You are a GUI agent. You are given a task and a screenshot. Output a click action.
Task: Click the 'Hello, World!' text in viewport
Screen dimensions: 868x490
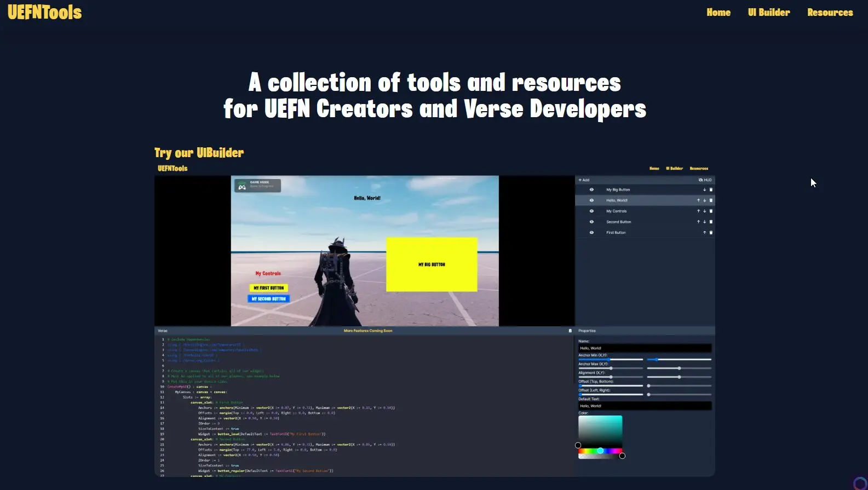pyautogui.click(x=367, y=198)
